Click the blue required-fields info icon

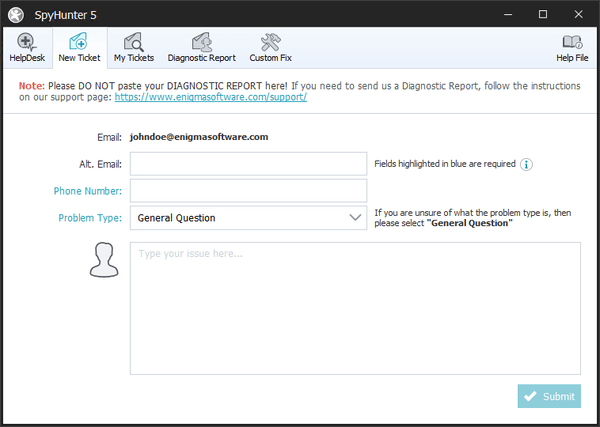click(526, 164)
